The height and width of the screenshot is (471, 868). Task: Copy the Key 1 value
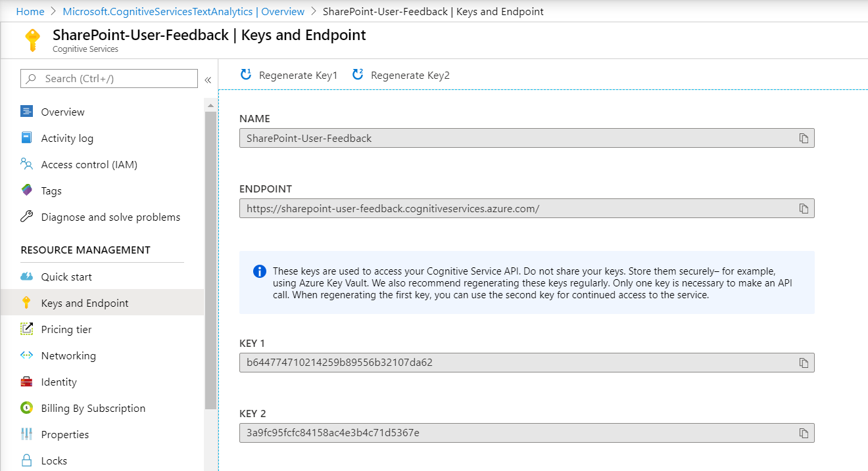803,363
